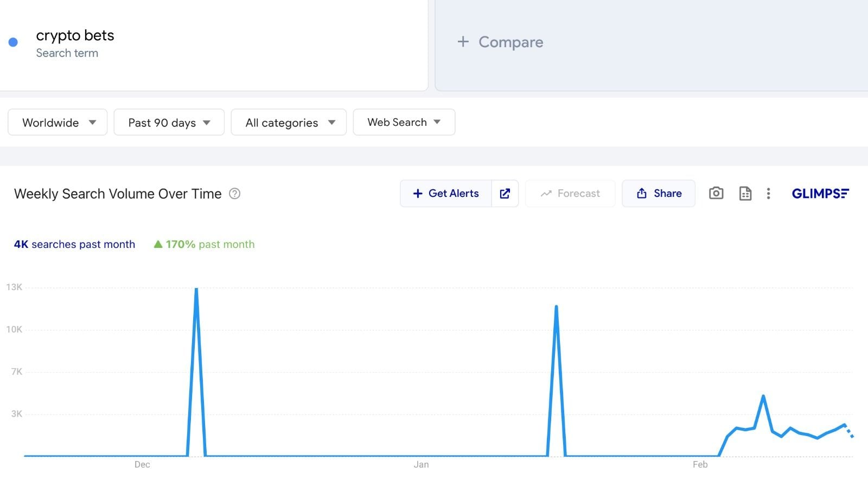Click the help question mark icon
The width and height of the screenshot is (868, 486).
coord(234,194)
